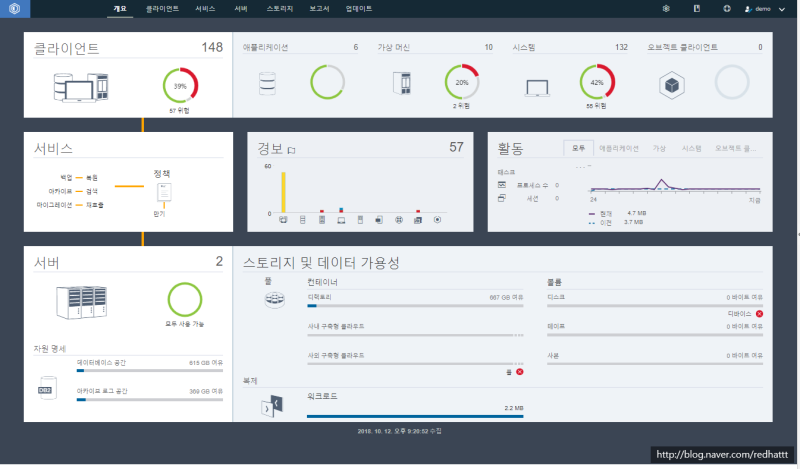The height and width of the screenshot is (469, 800).
Task: Expand the demo user dropdown arrow
Action: (x=782, y=9)
